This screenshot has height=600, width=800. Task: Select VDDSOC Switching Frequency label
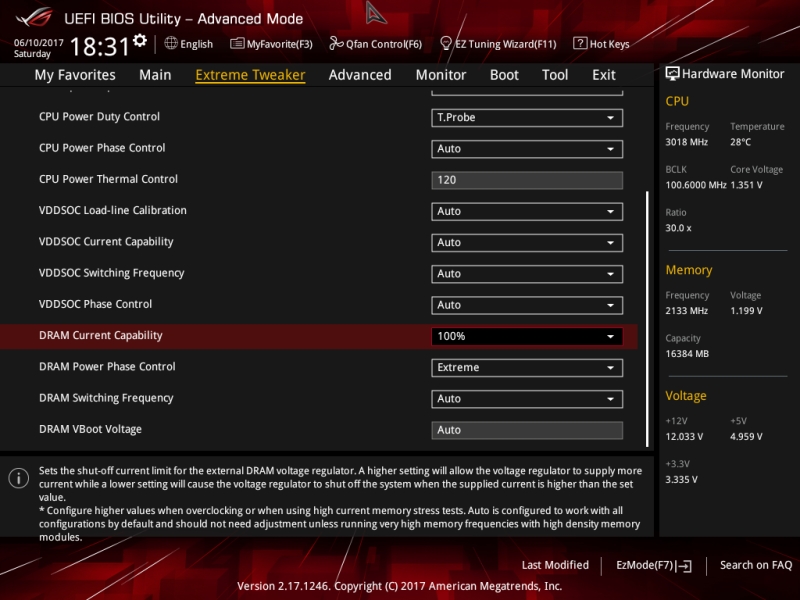coord(112,273)
